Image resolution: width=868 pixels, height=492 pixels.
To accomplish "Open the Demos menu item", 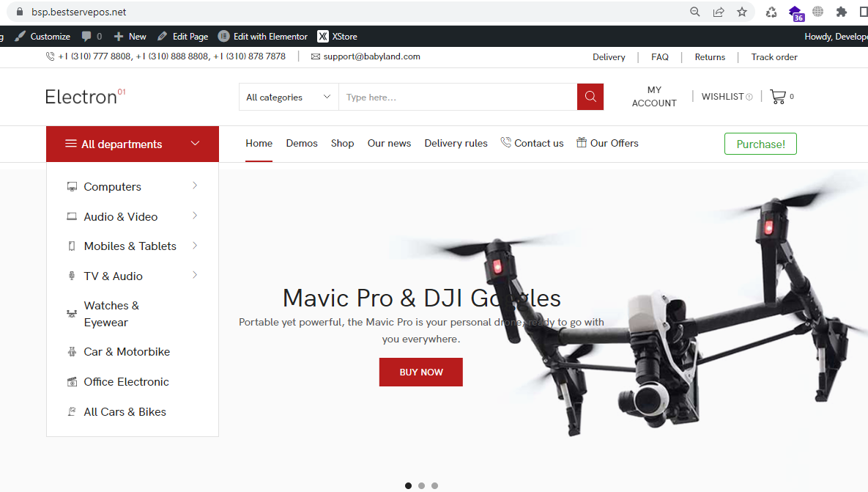I will pyautogui.click(x=302, y=143).
